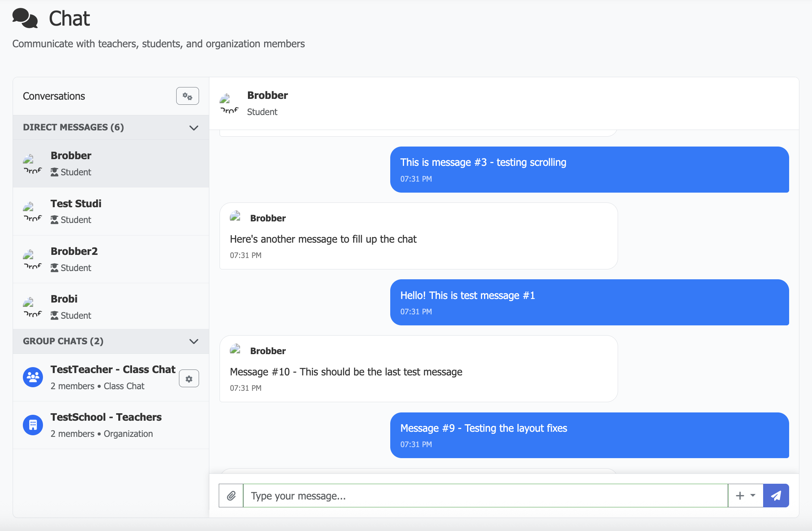Click the chat bubbles icon in header
The height and width of the screenshot is (531, 812).
25,19
